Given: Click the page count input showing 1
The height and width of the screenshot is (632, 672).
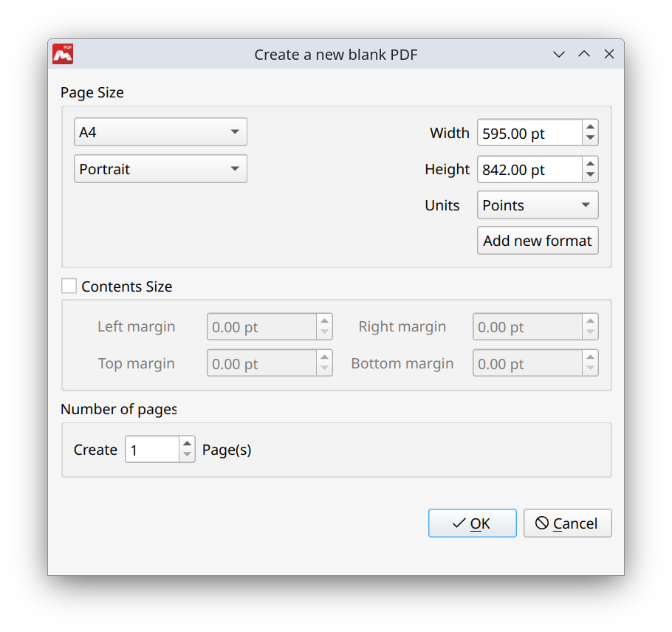Looking at the screenshot, I should coord(151,449).
